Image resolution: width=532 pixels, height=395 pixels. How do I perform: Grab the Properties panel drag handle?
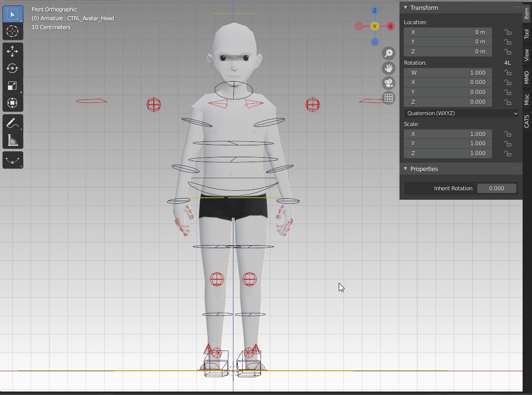(x=516, y=169)
